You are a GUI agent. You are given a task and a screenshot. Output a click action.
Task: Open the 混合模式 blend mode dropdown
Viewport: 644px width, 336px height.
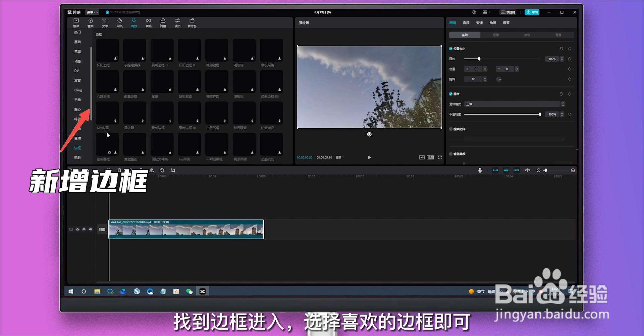tap(513, 104)
